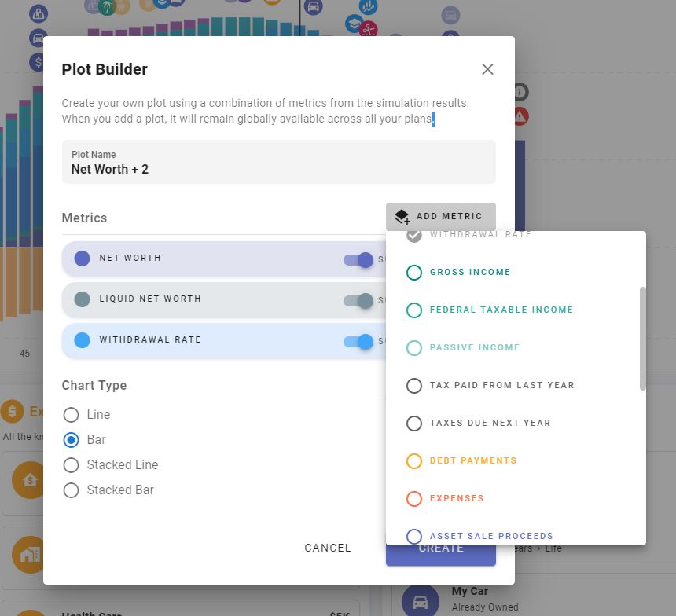Click the Net Worth color swatch
The height and width of the screenshot is (616, 676).
click(x=82, y=258)
